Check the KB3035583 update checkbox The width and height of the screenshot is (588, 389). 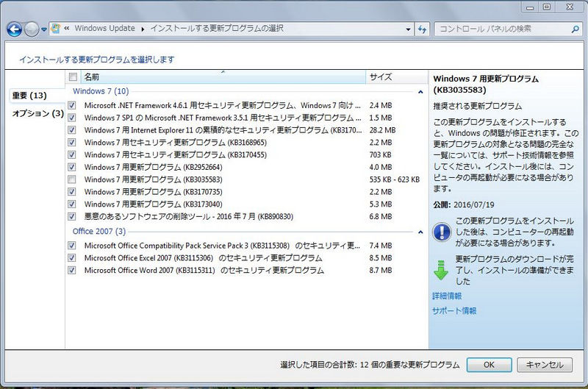(x=72, y=179)
